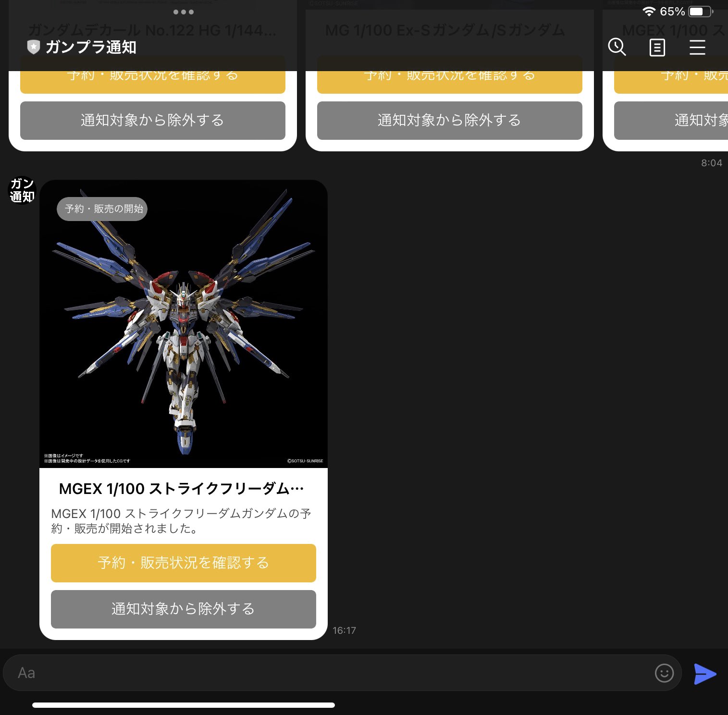Tap the battery status icon
This screenshot has width=728, height=715.
pyautogui.click(x=701, y=11)
